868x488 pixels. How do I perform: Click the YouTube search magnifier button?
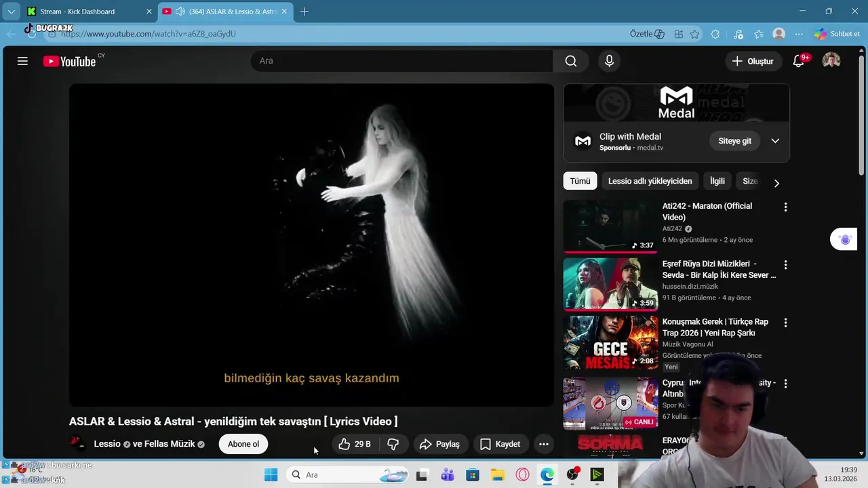[x=571, y=61]
